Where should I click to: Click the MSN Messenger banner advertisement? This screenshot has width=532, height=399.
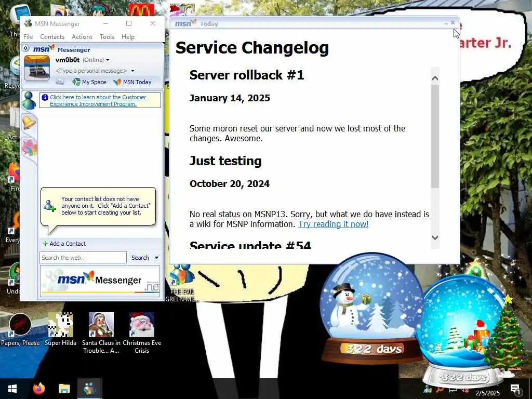(x=100, y=281)
